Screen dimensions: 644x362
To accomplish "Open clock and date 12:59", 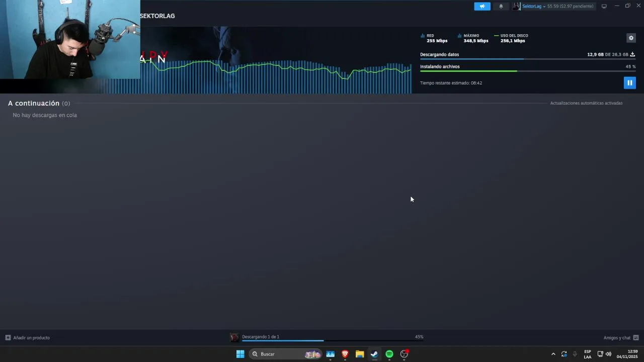I will tap(627, 354).
